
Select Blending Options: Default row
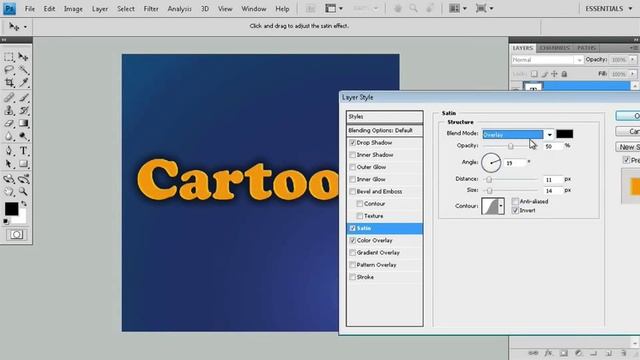(x=384, y=131)
